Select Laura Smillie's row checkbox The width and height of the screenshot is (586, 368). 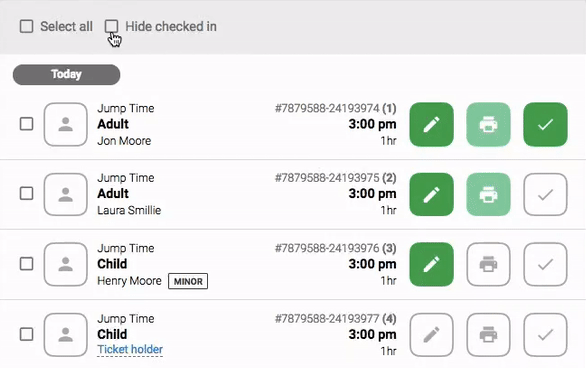point(27,194)
